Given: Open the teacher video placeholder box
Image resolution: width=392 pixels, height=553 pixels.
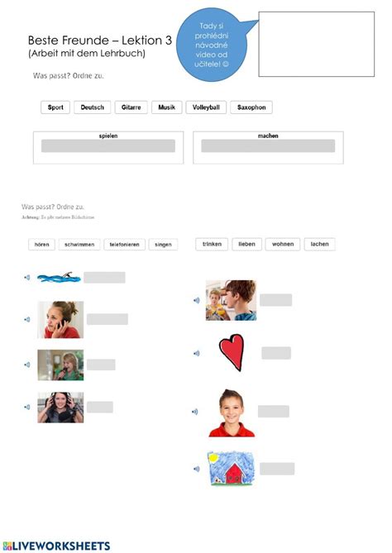Looking at the screenshot, I should [317, 44].
